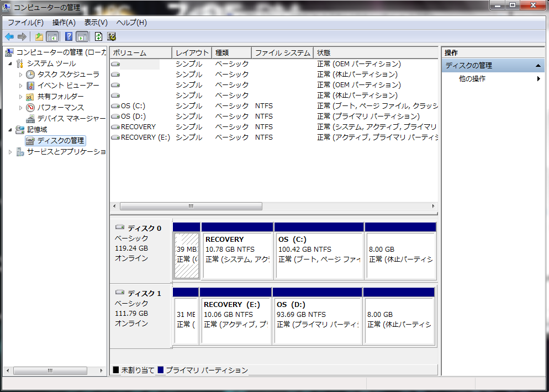
Task: Click 他の操作 in the actions pane
Action: (x=472, y=79)
